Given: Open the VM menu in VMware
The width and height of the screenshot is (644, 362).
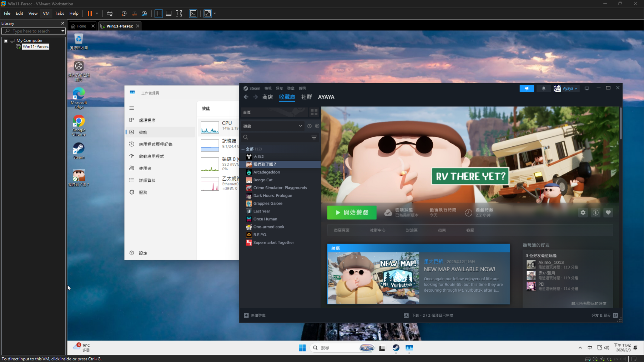Looking at the screenshot, I should (x=46, y=13).
